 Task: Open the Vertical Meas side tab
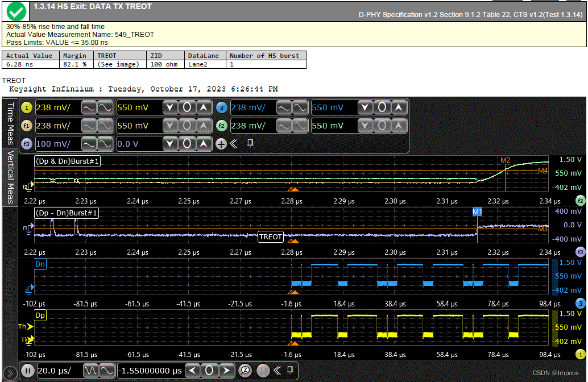(10, 177)
